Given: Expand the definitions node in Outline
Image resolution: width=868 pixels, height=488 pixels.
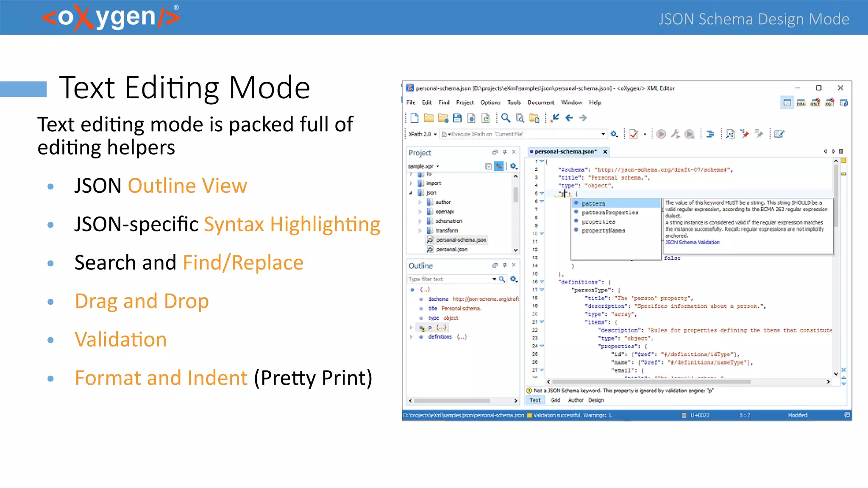Looking at the screenshot, I should coord(411,337).
